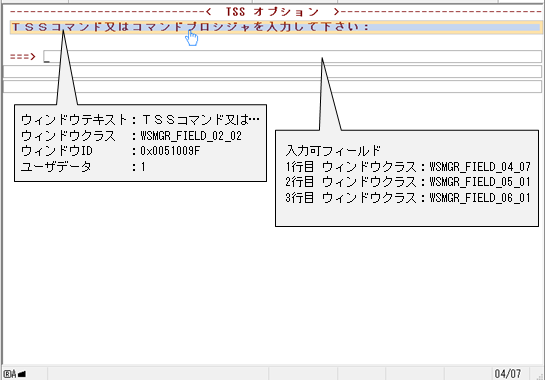Viewport: 546px width, 381px height.
Task: Click the 04/07 cursor position in status bar
Action: [508, 374]
